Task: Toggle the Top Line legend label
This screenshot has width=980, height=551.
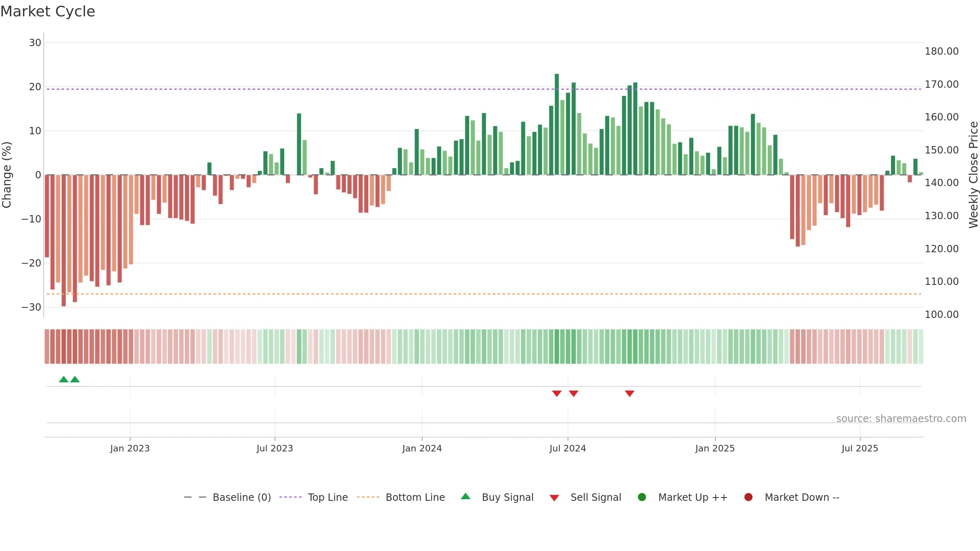Action: (328, 497)
